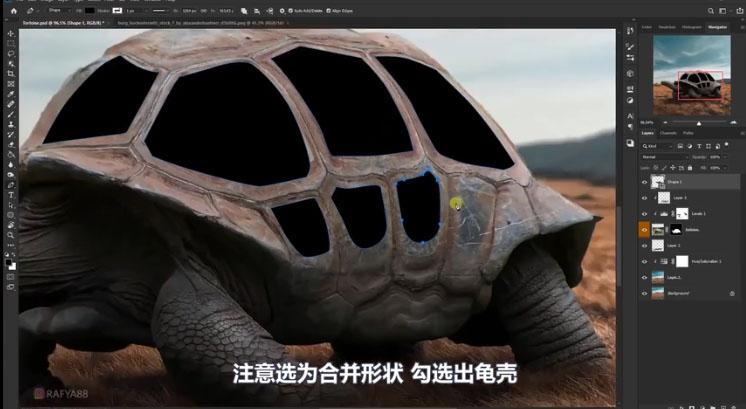
Task: Select the Zoom tool in toolbar
Action: (x=11, y=235)
